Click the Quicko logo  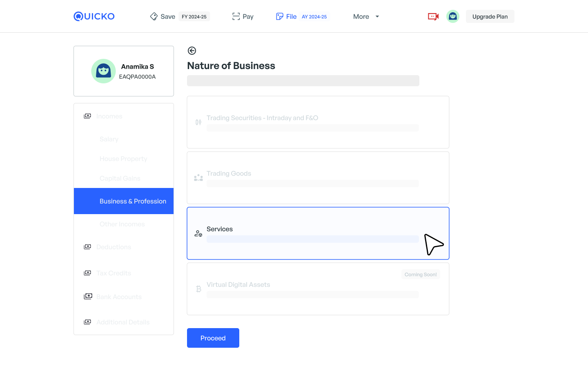(x=94, y=16)
